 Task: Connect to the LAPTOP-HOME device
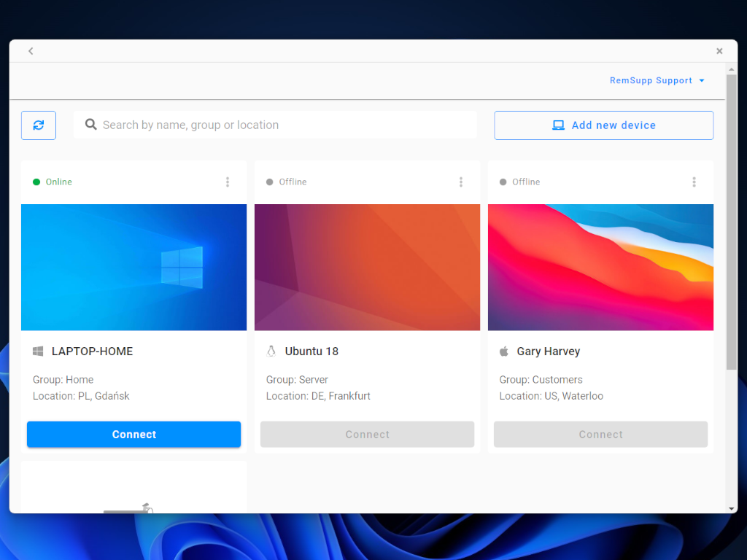(x=133, y=435)
